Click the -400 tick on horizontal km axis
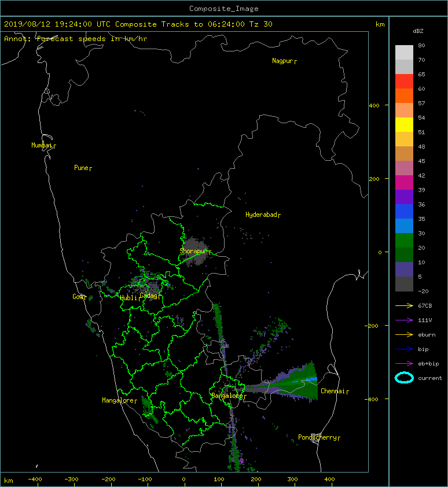 (35, 479)
